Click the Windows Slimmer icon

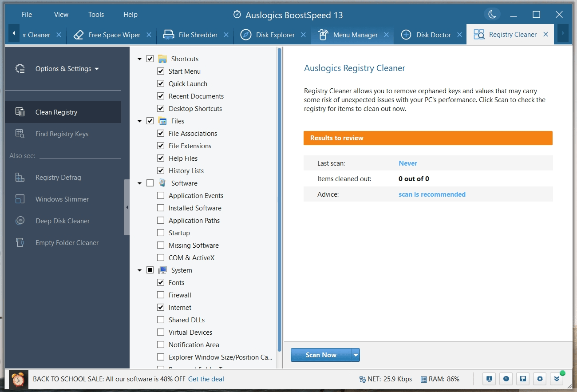pyautogui.click(x=20, y=199)
